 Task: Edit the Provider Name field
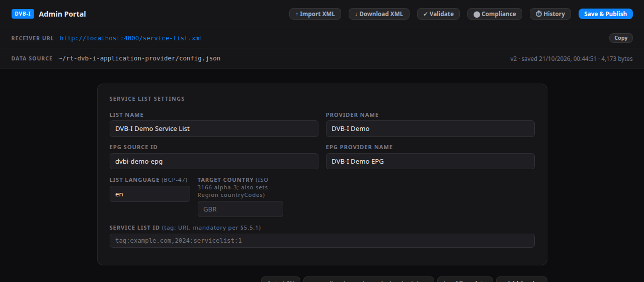click(430, 128)
